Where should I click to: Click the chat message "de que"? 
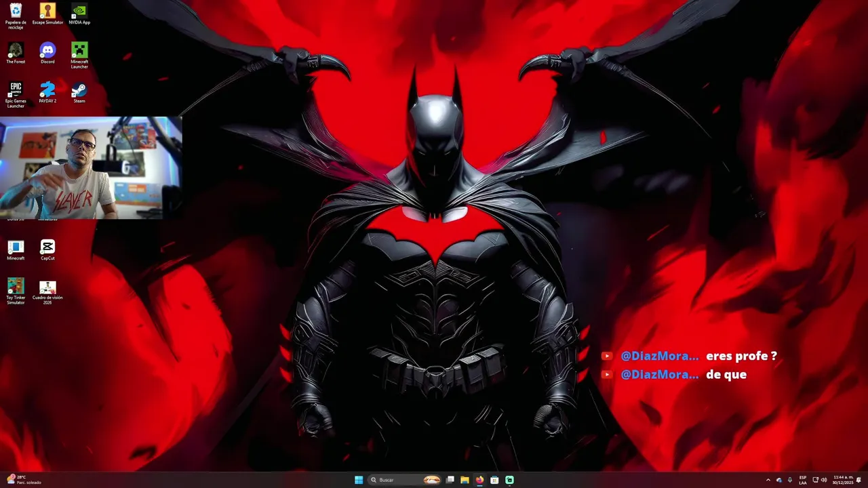coord(726,374)
